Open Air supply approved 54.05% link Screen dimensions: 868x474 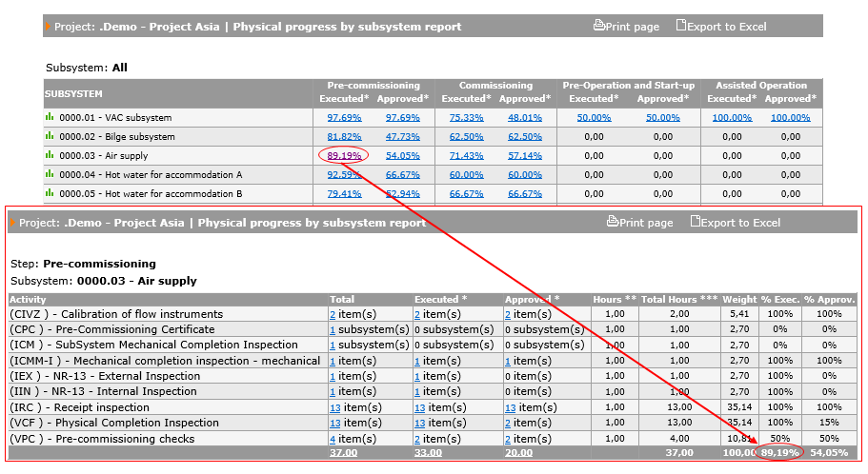coord(402,156)
